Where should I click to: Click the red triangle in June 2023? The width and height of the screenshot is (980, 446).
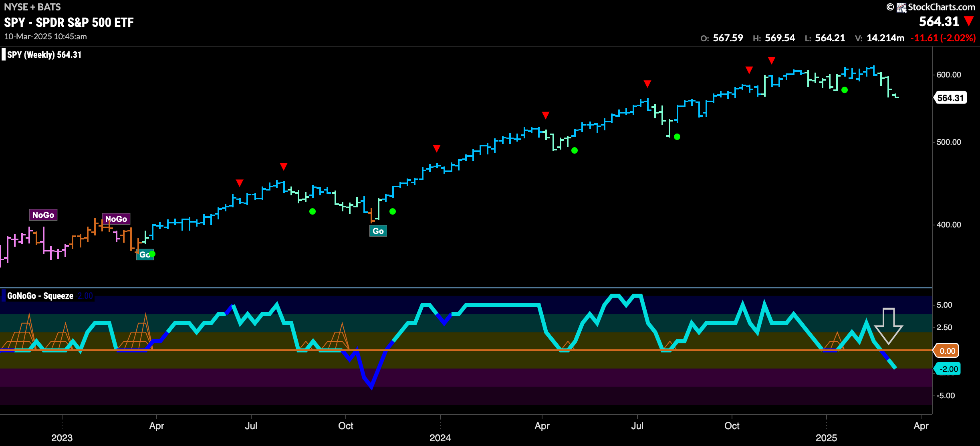[x=240, y=183]
